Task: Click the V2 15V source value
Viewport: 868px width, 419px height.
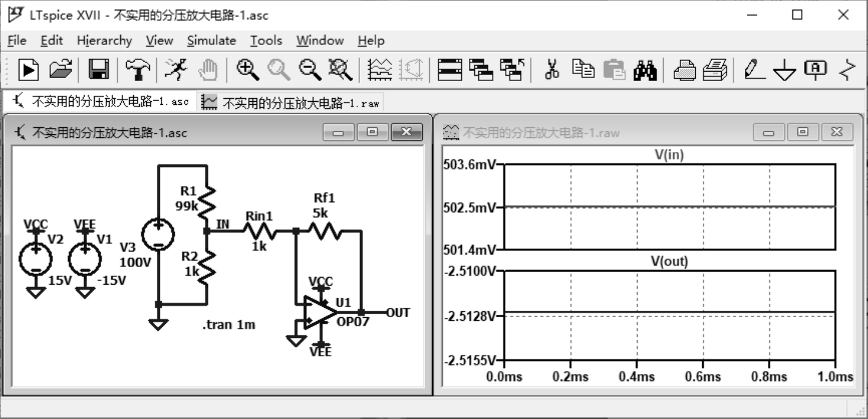Action: tap(60, 281)
